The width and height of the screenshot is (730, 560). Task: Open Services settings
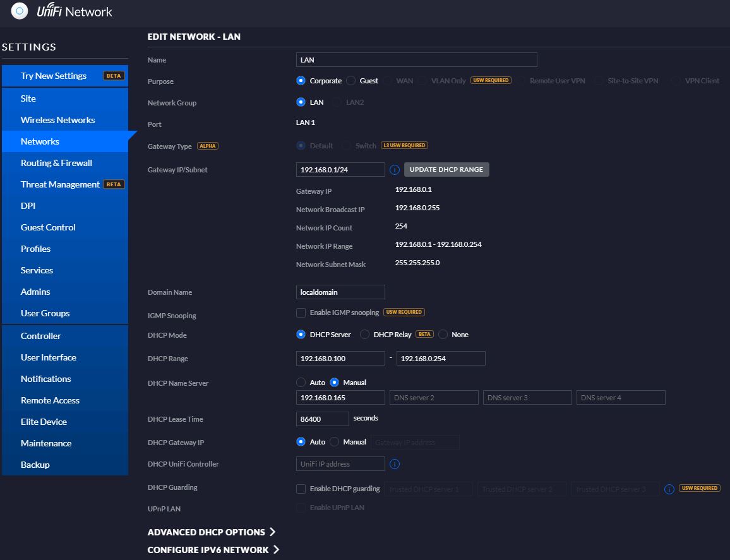(x=65, y=270)
